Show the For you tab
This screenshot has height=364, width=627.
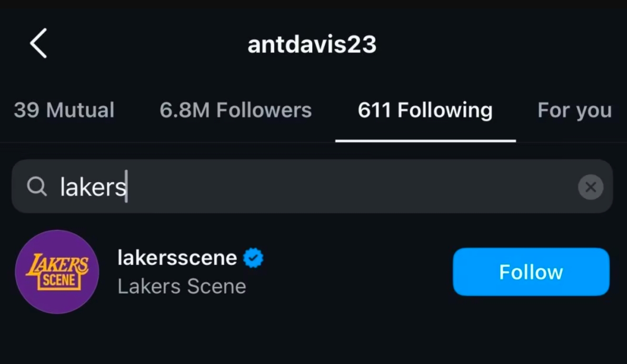pyautogui.click(x=574, y=110)
